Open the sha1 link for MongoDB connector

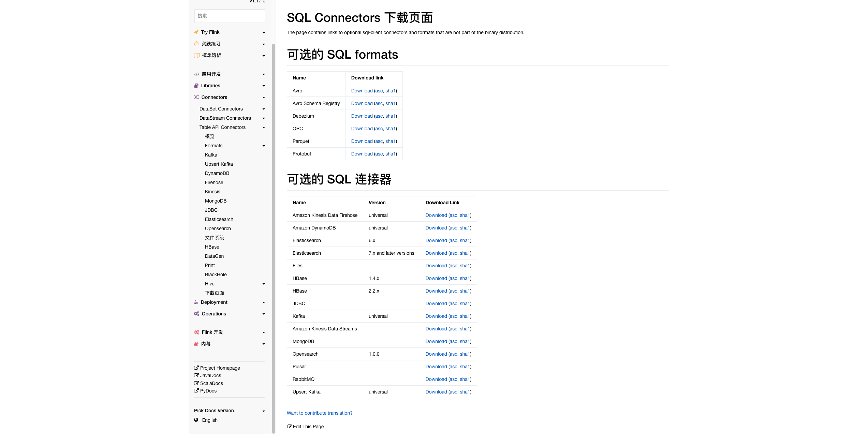465,341
